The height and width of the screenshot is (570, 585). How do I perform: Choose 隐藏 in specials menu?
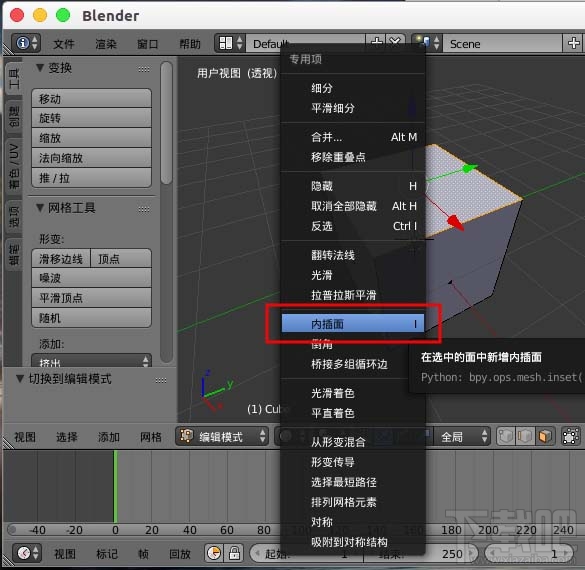(x=353, y=186)
